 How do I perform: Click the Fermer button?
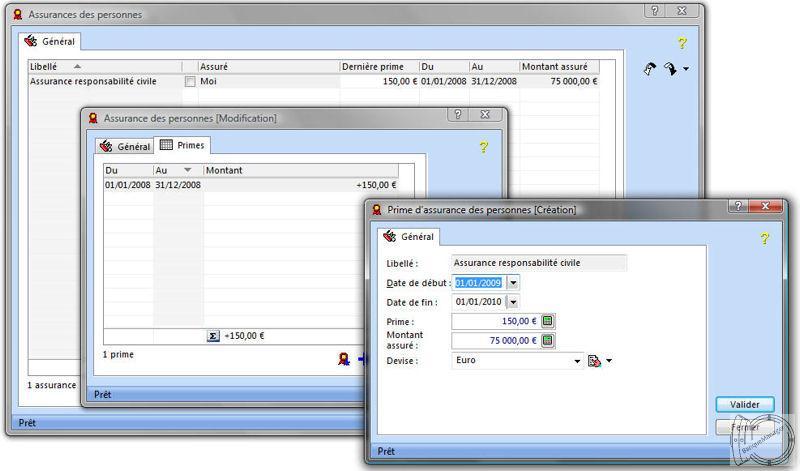point(745,427)
